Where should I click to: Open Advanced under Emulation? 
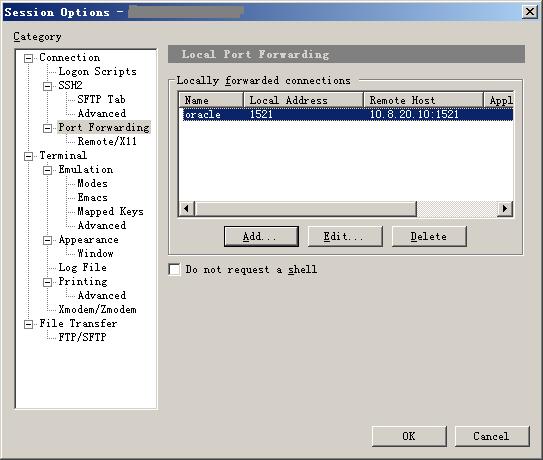click(102, 225)
